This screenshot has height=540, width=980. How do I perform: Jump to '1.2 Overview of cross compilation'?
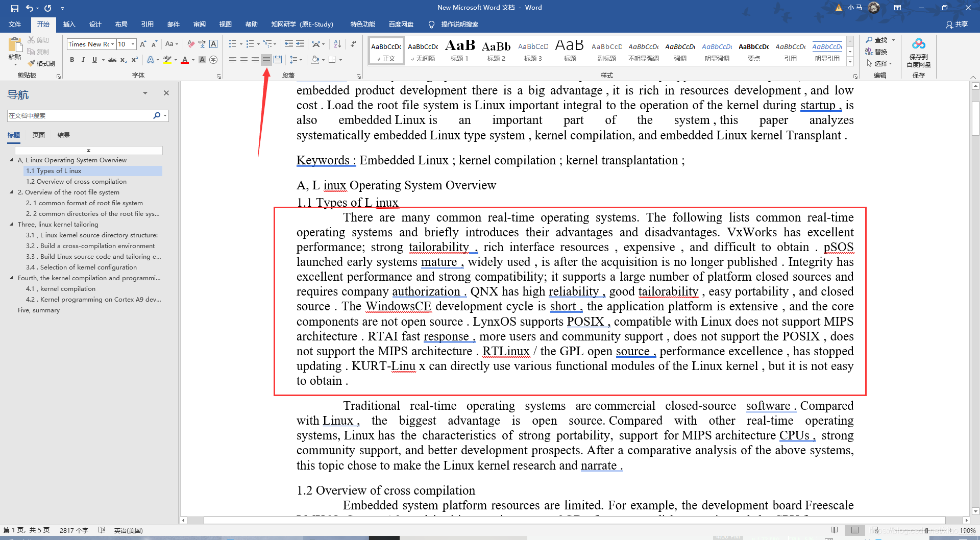(x=76, y=182)
